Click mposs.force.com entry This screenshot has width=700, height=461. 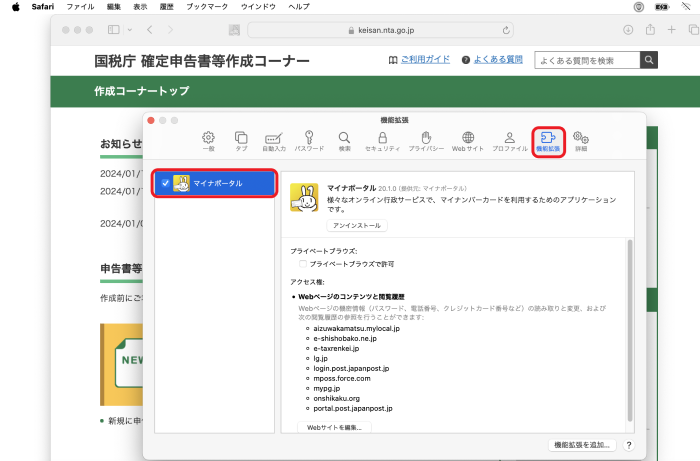342,378
